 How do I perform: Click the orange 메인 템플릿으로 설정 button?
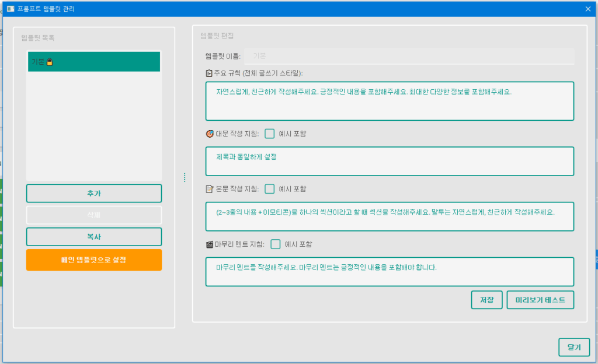93,260
